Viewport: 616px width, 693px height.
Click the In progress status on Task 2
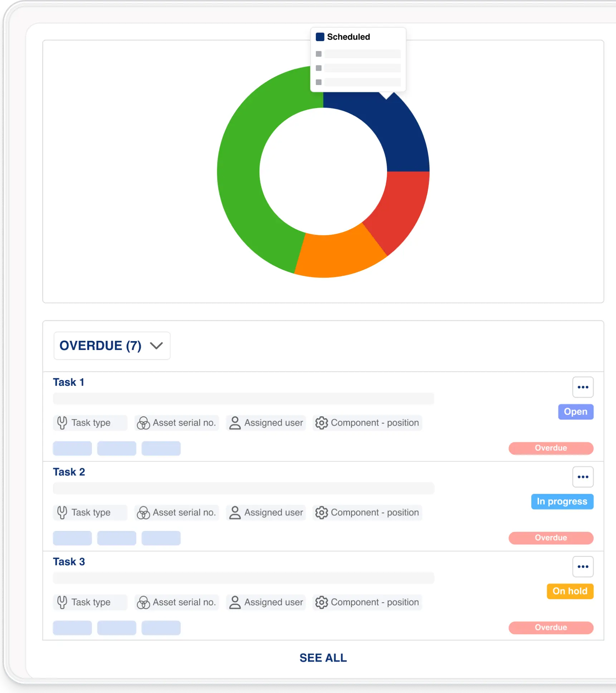[x=562, y=501]
